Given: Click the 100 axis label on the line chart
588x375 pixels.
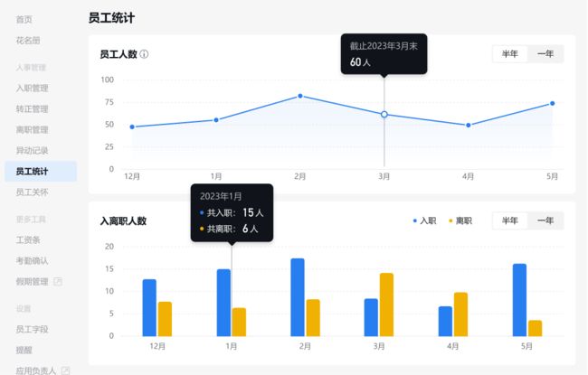Looking at the screenshot, I should point(108,80).
